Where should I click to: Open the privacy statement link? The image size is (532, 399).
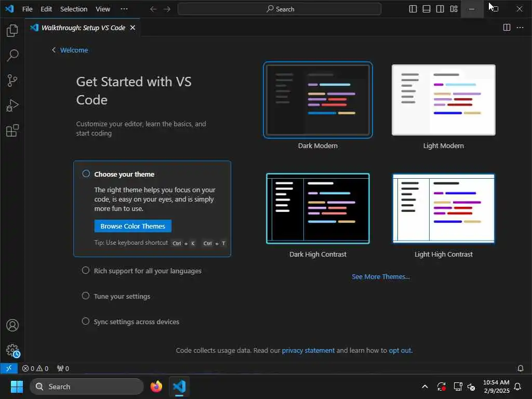(x=308, y=351)
